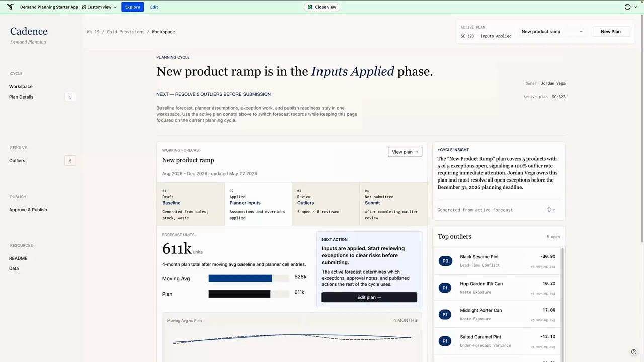Click the refresh sync icon in top bar

[627, 7]
